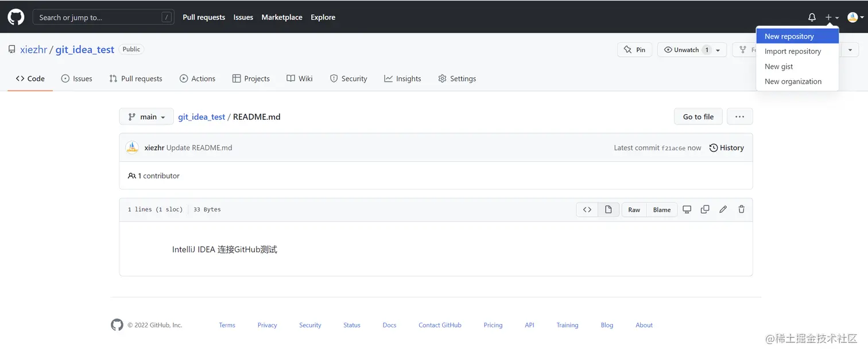
Task: Open the Raw file view
Action: coord(634,209)
